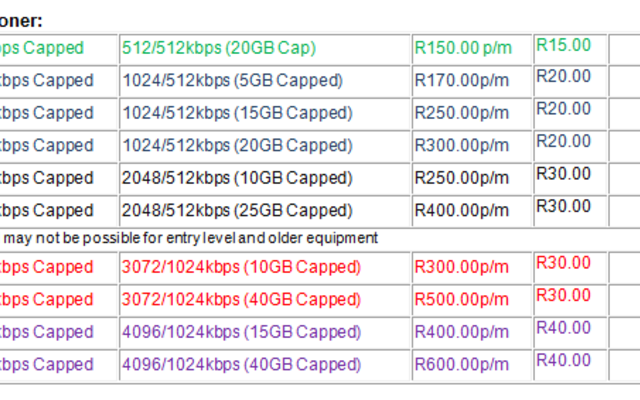Click the purple R400.00p/m price
The image size is (640, 400).
[461, 332]
